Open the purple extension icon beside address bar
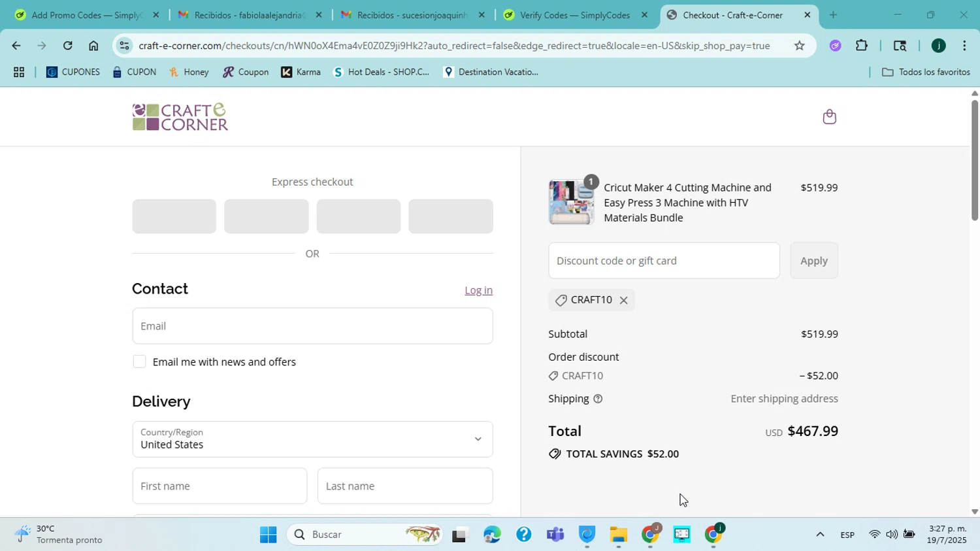The image size is (980, 551). (835, 46)
